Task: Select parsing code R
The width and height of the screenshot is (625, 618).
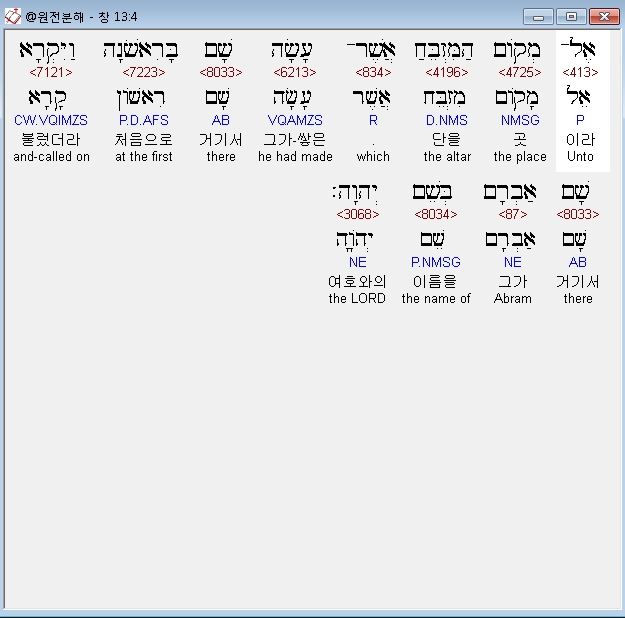Action: 373,120
